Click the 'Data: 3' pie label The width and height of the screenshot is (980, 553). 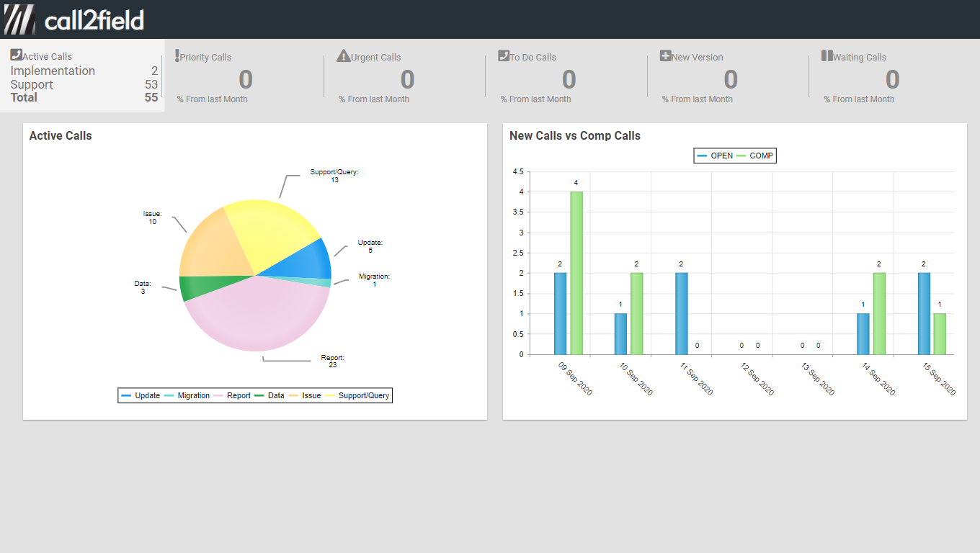click(143, 287)
